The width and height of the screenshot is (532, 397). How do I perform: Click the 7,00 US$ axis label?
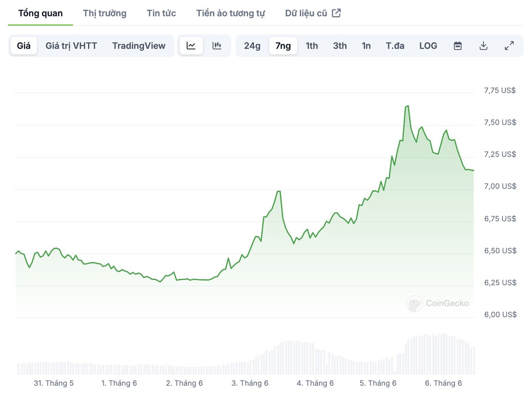click(500, 186)
